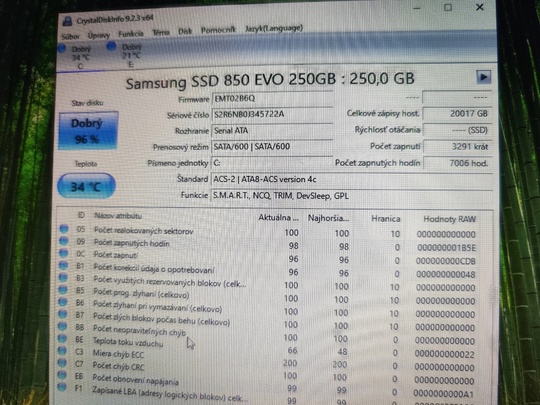Maximize the CrystalDiskInfo window
Viewport: 540px width, 405px height.
[448, 7]
